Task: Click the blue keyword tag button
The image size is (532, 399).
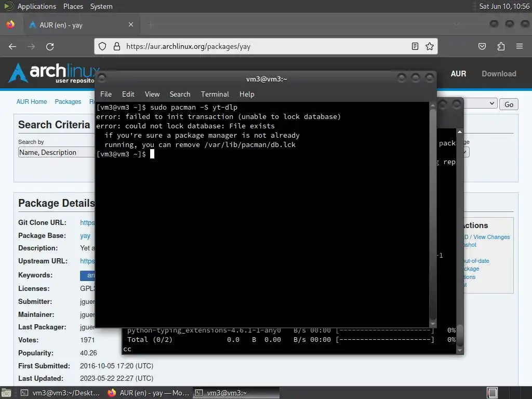Action: [x=87, y=275]
